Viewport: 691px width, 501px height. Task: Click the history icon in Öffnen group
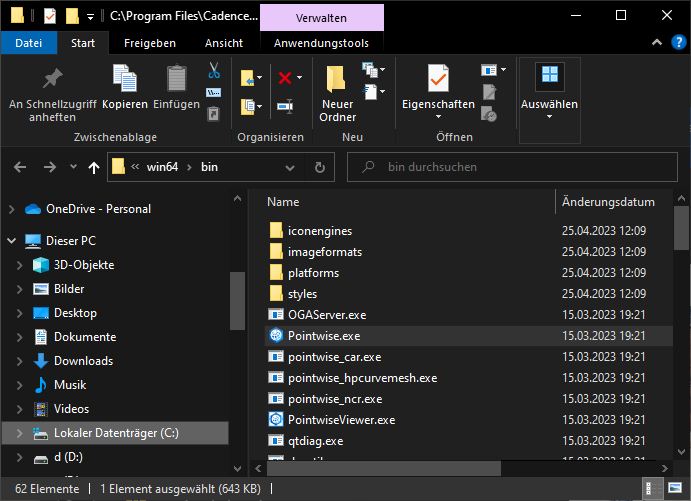pos(489,114)
